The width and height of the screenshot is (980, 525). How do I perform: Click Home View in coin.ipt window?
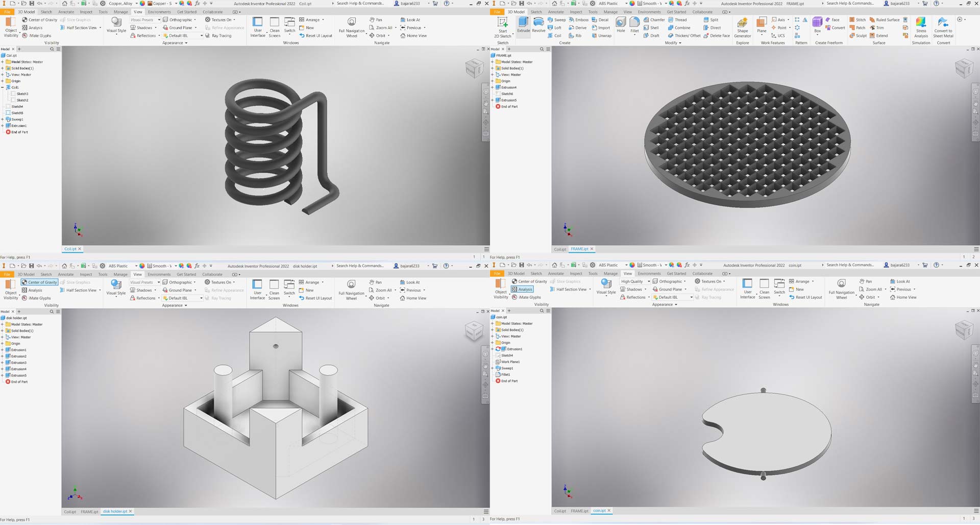click(903, 297)
